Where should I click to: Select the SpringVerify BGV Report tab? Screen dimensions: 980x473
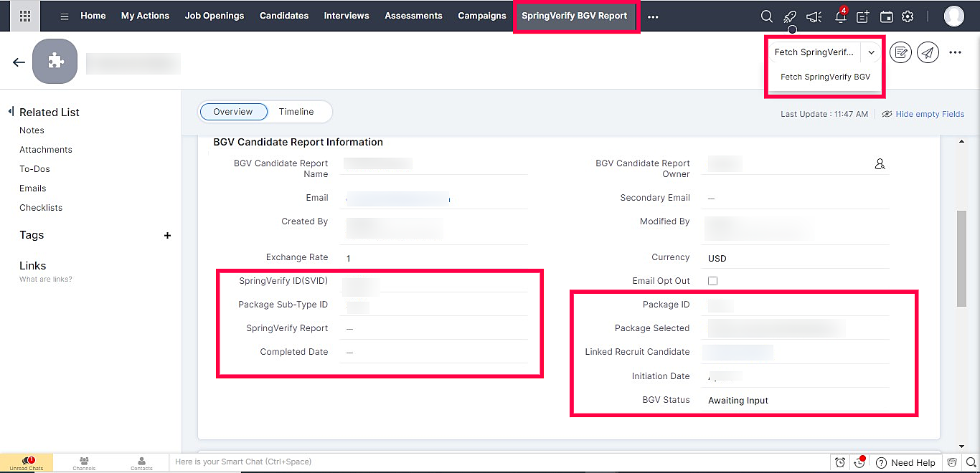click(575, 16)
